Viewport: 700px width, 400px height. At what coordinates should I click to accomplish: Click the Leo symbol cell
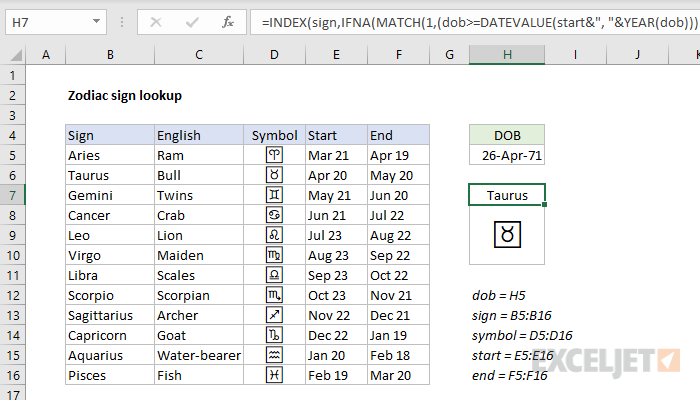coord(274,235)
